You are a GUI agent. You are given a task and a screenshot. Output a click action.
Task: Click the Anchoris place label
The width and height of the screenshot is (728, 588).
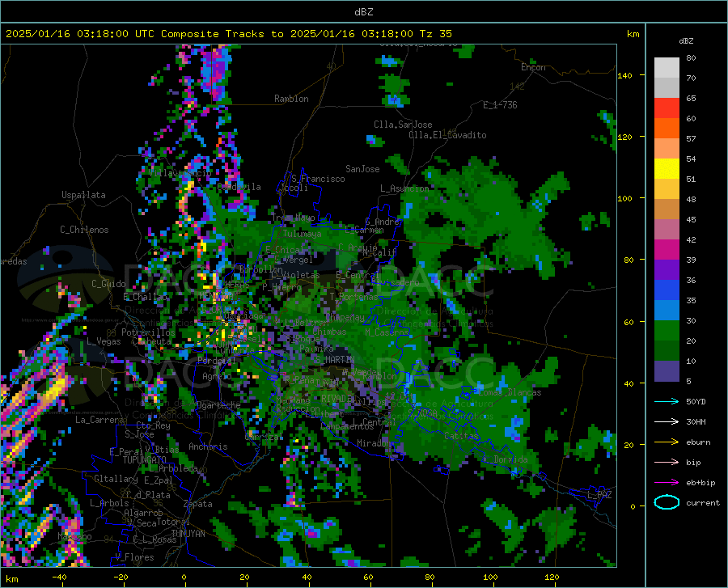pyautogui.click(x=208, y=446)
